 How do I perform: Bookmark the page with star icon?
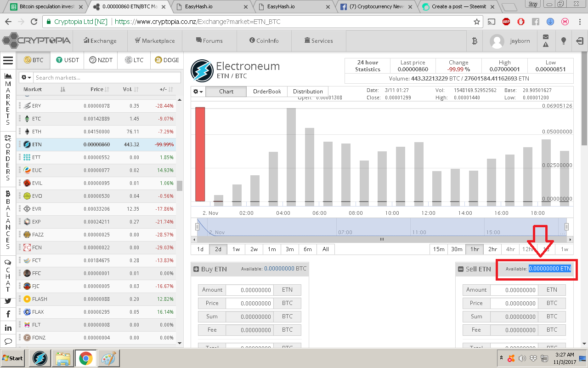point(477,22)
